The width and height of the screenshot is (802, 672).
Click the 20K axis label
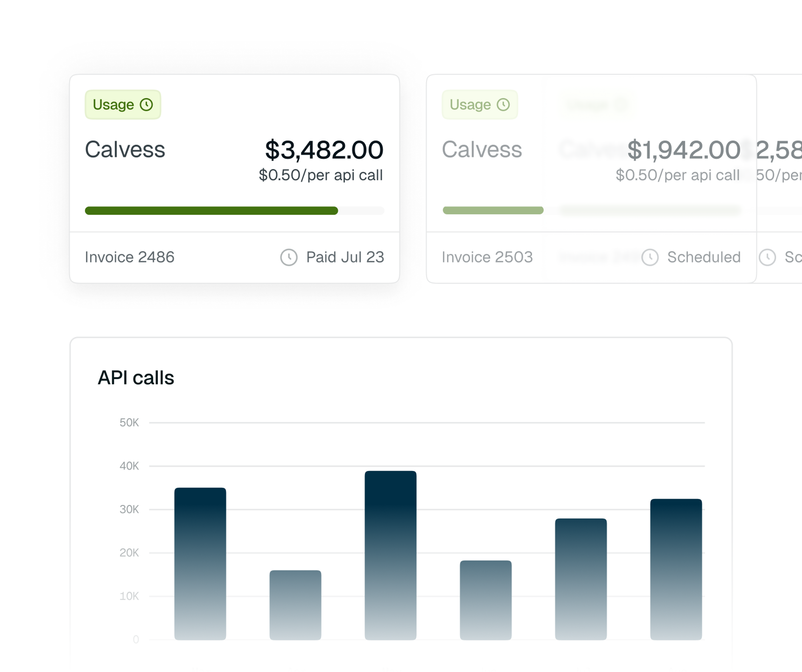[129, 553]
